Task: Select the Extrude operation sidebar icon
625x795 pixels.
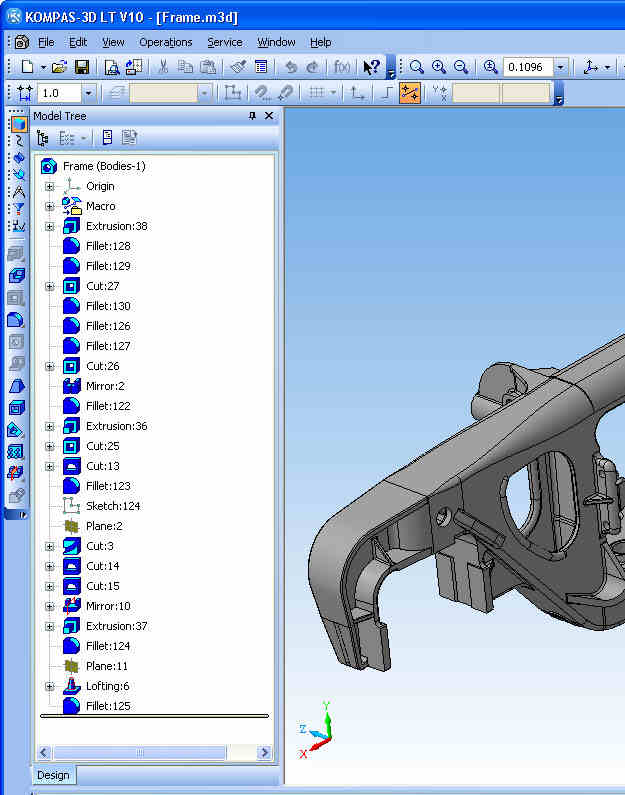Action: pos(16,276)
